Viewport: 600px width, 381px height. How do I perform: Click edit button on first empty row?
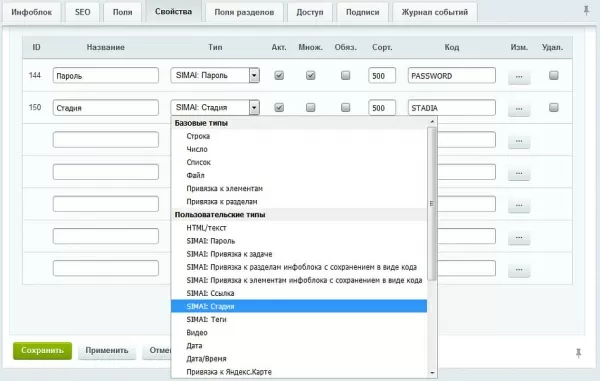519,141
